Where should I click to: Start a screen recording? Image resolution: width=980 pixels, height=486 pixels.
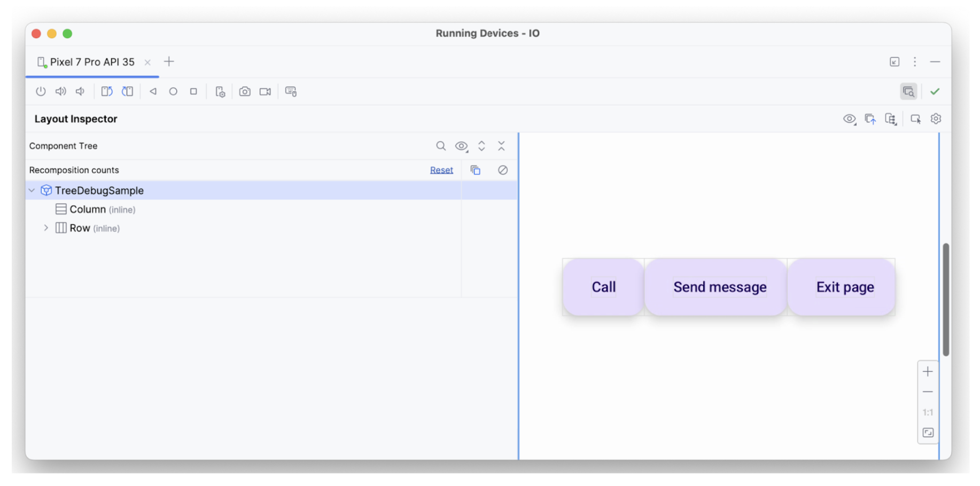pyautogui.click(x=265, y=91)
